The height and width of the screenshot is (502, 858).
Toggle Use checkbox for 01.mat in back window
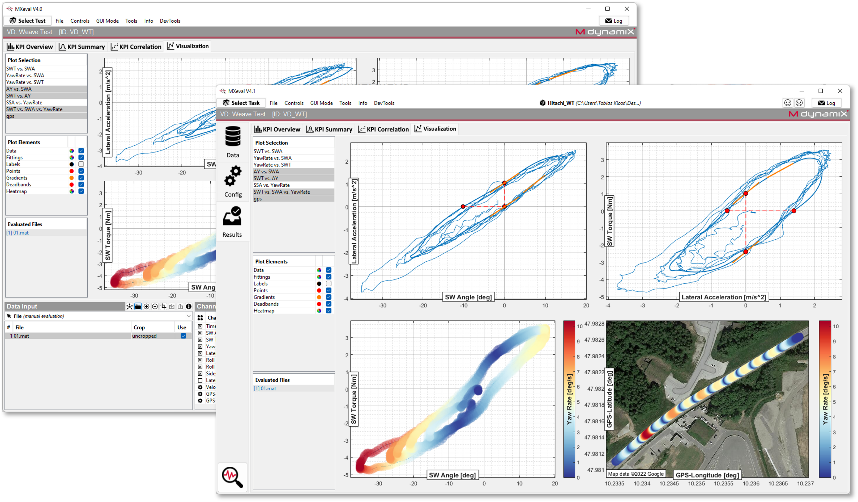point(183,336)
